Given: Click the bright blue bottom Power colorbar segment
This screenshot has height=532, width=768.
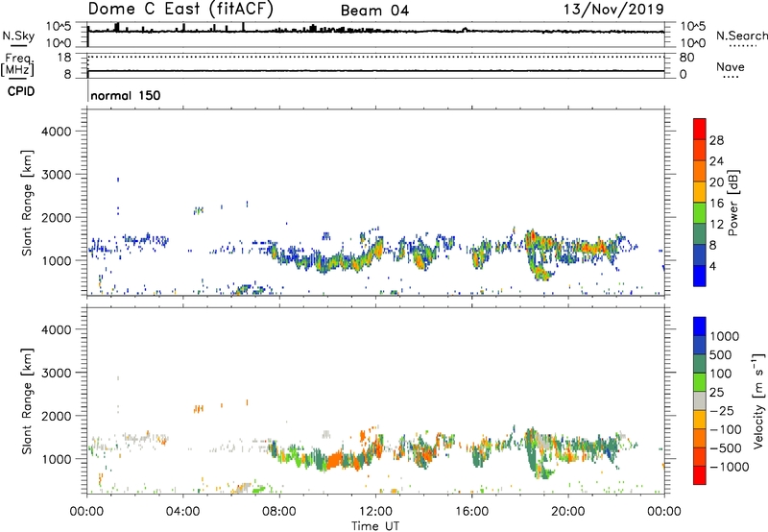Looking at the screenshot, I should [x=700, y=276].
